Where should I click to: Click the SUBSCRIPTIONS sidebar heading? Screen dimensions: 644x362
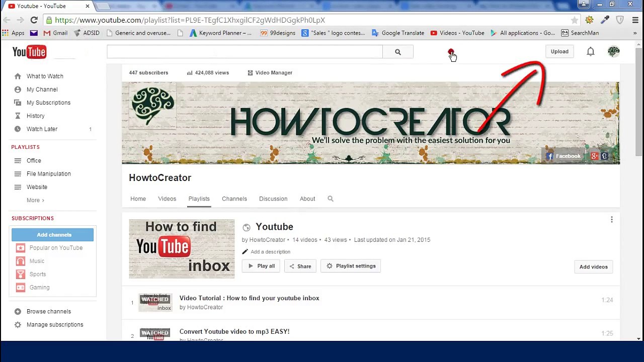tap(32, 218)
